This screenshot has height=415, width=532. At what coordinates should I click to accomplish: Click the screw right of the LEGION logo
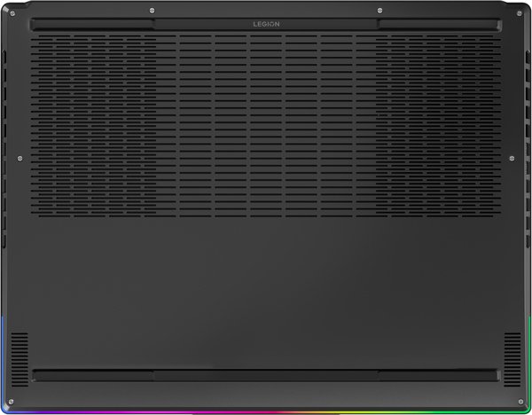(329, 10)
